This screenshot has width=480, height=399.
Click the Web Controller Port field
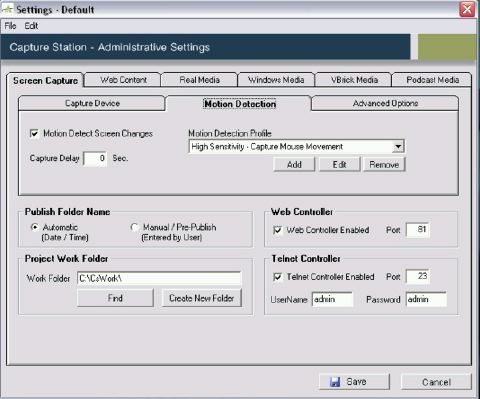click(x=418, y=230)
